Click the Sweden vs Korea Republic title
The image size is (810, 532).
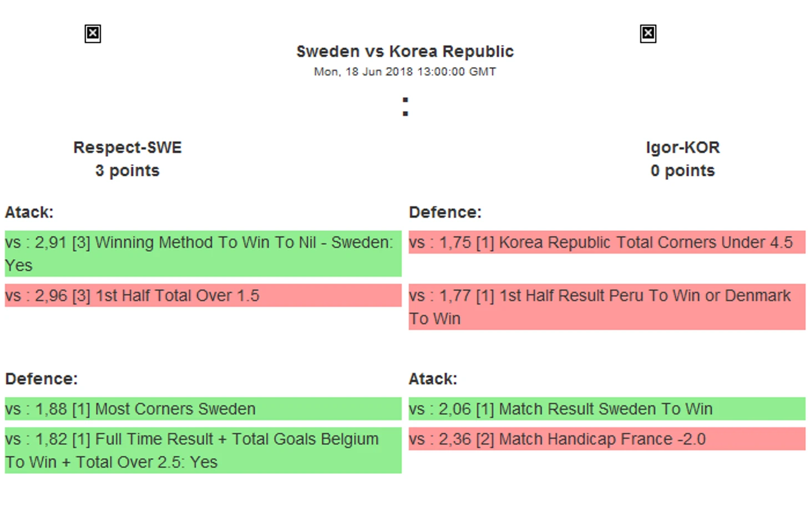point(405,52)
